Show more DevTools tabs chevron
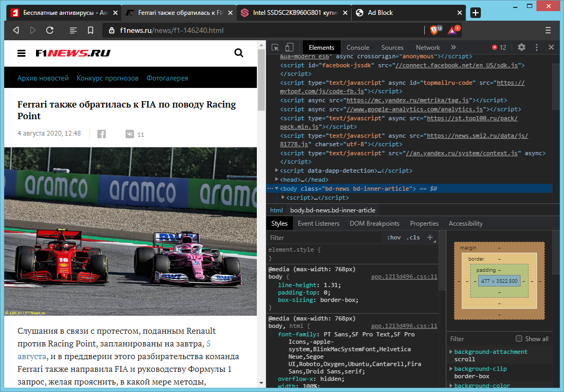Screen dimensions: 564x392 [453, 47]
